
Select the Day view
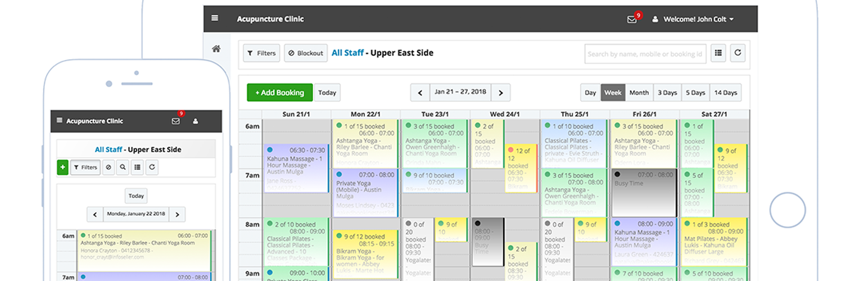click(590, 93)
